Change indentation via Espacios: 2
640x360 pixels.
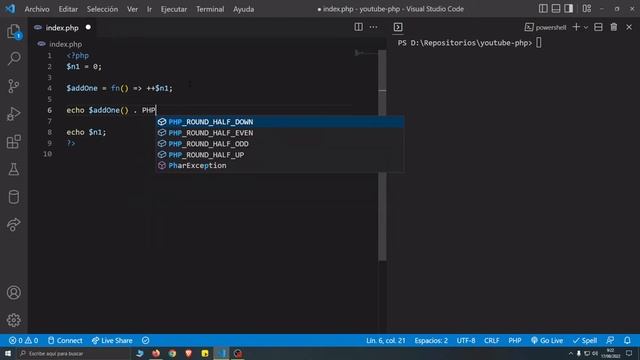pyautogui.click(x=431, y=340)
